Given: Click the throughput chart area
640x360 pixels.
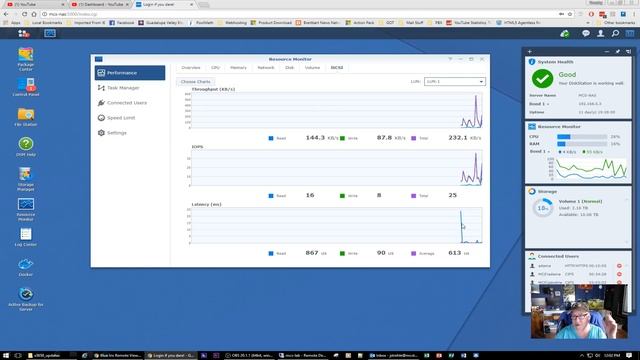Looking at the screenshot, I should 336,110.
